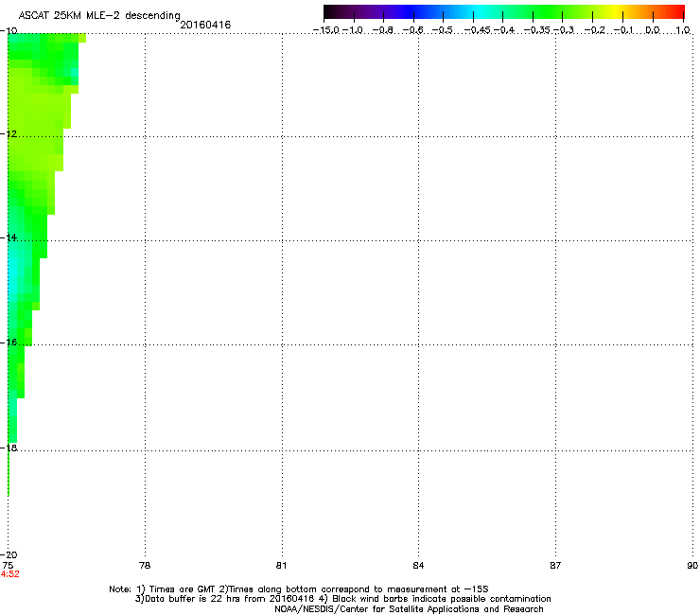700x615 pixels.
Task: Click the color bar label -0.8
Action: (382, 30)
